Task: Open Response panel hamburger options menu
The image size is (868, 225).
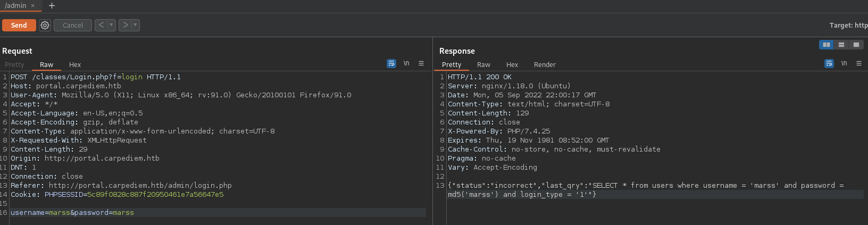Action: pos(859,63)
